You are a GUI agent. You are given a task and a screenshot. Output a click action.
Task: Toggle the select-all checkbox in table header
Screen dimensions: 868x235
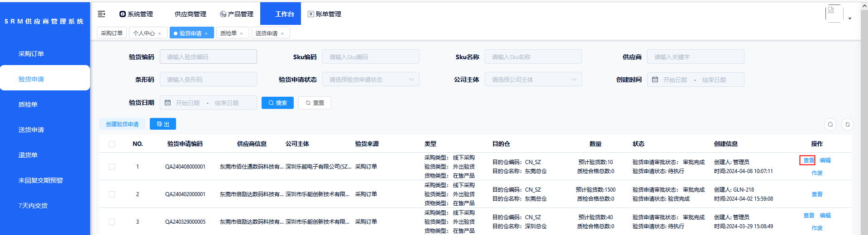112,144
